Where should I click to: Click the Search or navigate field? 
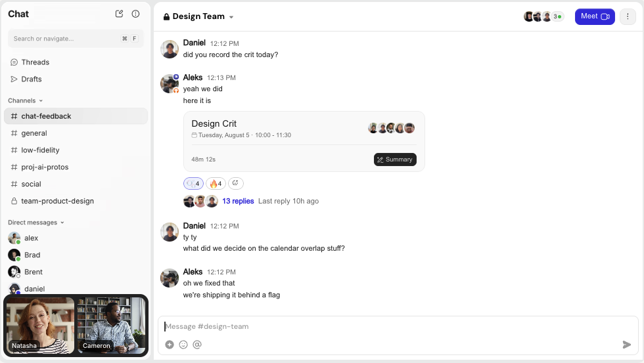pos(66,39)
